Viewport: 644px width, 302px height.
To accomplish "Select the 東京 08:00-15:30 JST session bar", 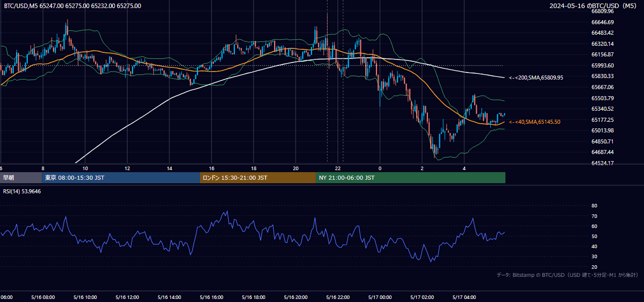I will [x=121, y=178].
